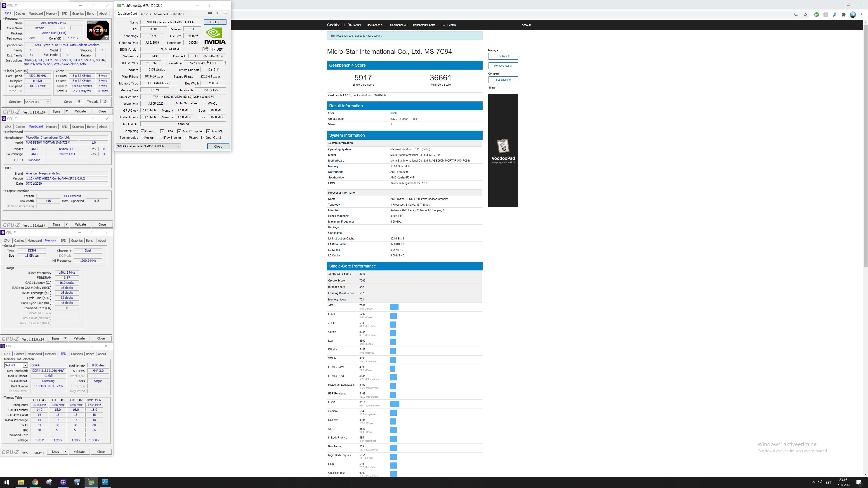
Task: Toggle the DirectML checkbox
Action: 208,131
